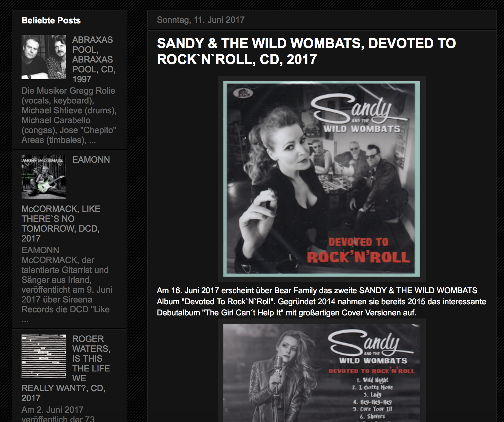
Task: Enlarge the back cover tracklist image
Action: click(322, 373)
